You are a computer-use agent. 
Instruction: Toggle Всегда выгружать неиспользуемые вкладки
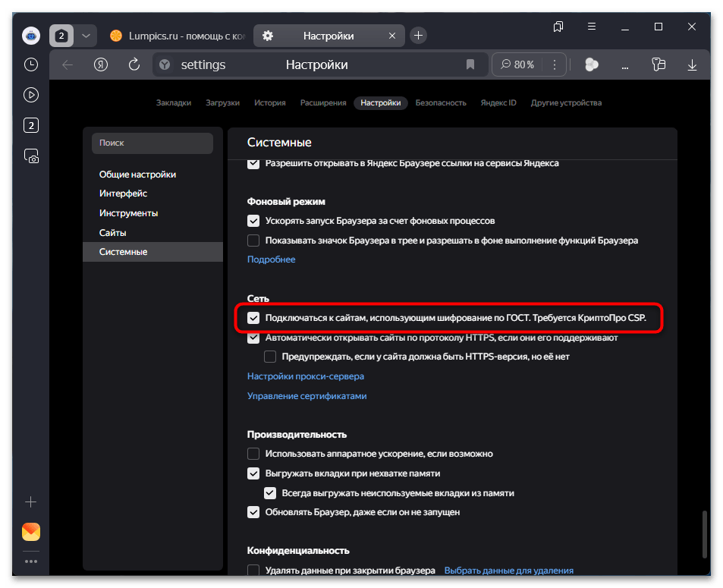(x=270, y=493)
